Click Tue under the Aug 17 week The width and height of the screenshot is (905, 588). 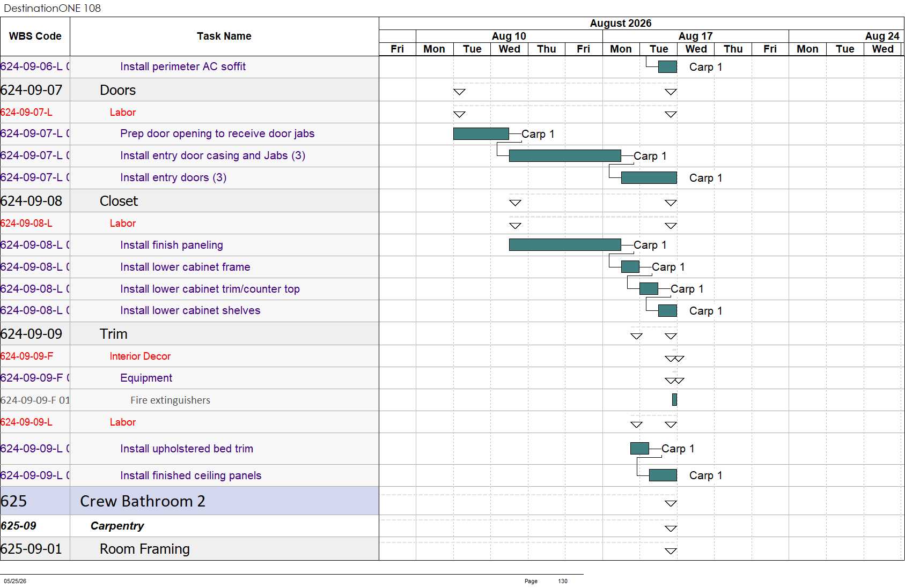click(659, 49)
